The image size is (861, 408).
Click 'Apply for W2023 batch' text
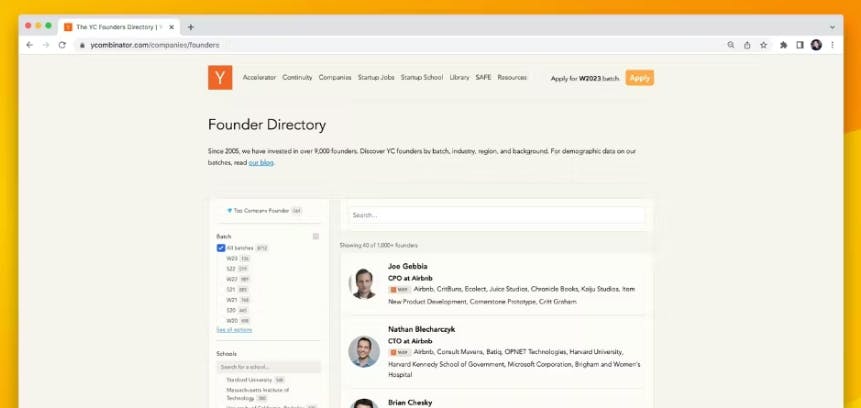pyautogui.click(x=584, y=79)
